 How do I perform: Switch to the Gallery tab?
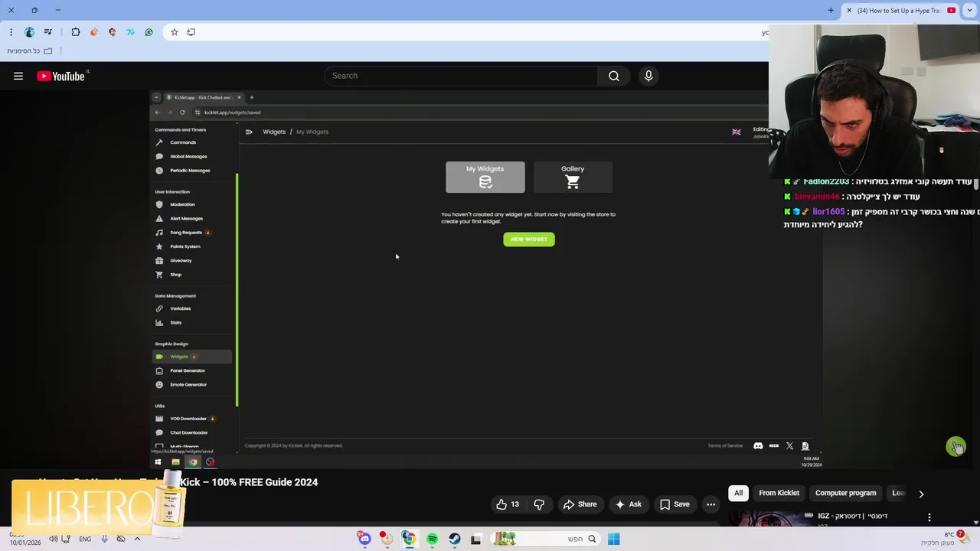point(573,177)
